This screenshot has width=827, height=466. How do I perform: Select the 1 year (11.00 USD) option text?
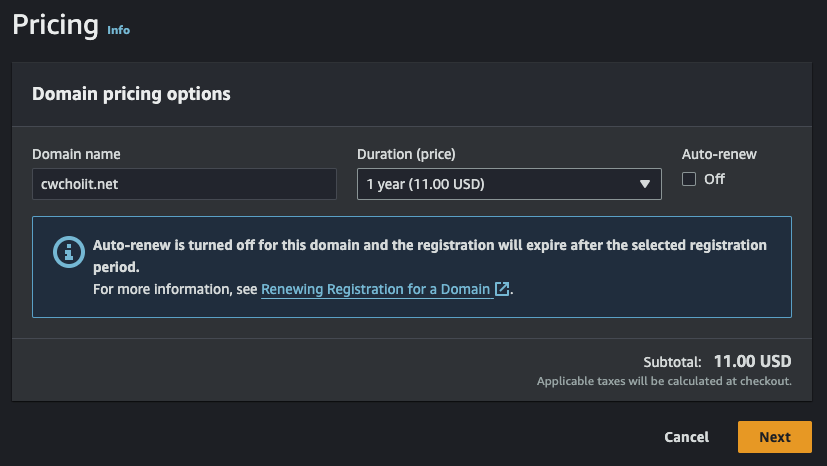click(x=426, y=184)
